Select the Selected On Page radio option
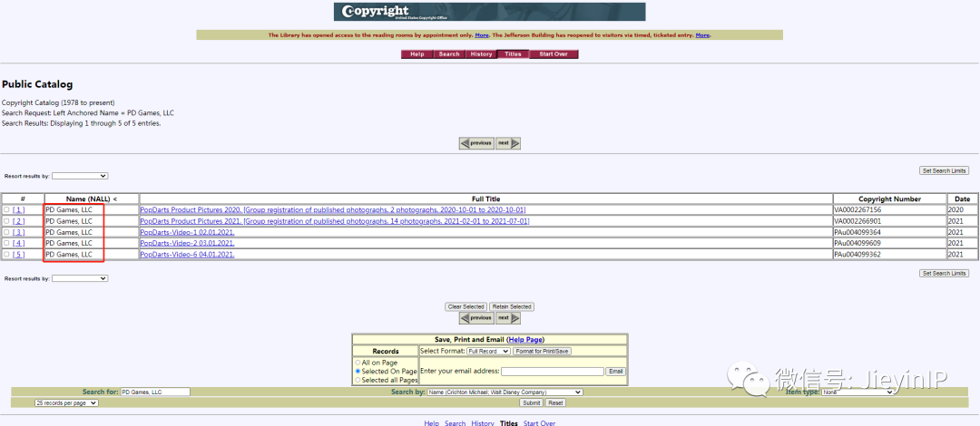The height and width of the screenshot is (426, 980). [358, 371]
